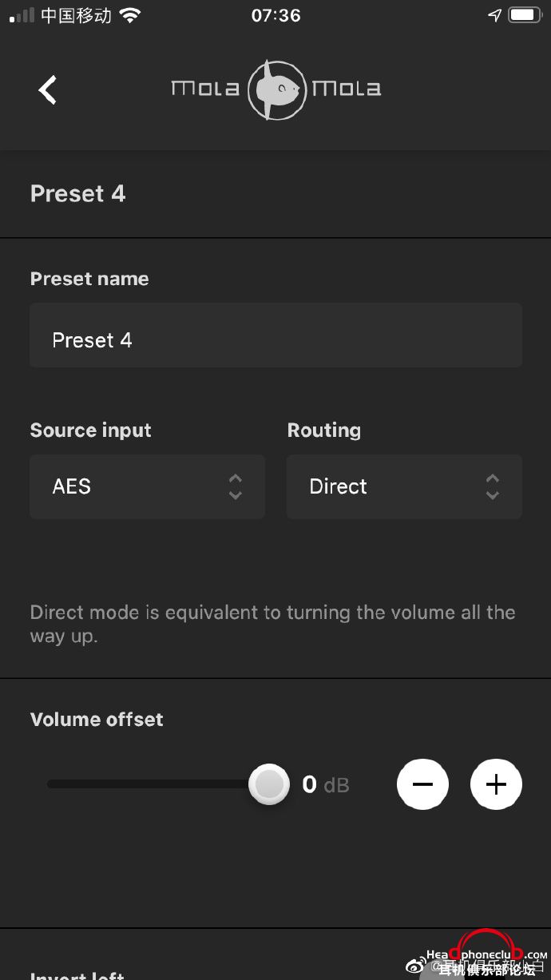Tap the 0 dB volume value
Screen dimensions: 551x980
point(326,785)
